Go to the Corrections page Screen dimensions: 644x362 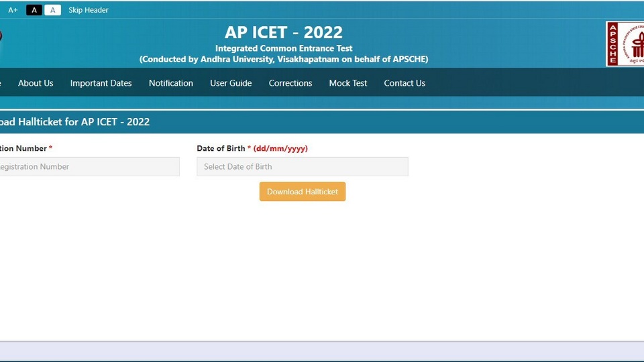click(x=290, y=83)
